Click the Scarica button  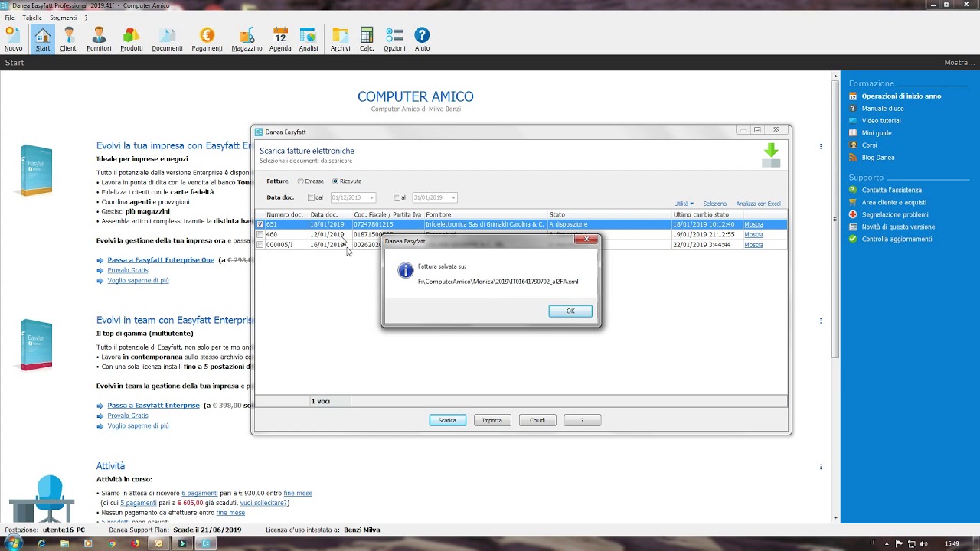tap(447, 420)
